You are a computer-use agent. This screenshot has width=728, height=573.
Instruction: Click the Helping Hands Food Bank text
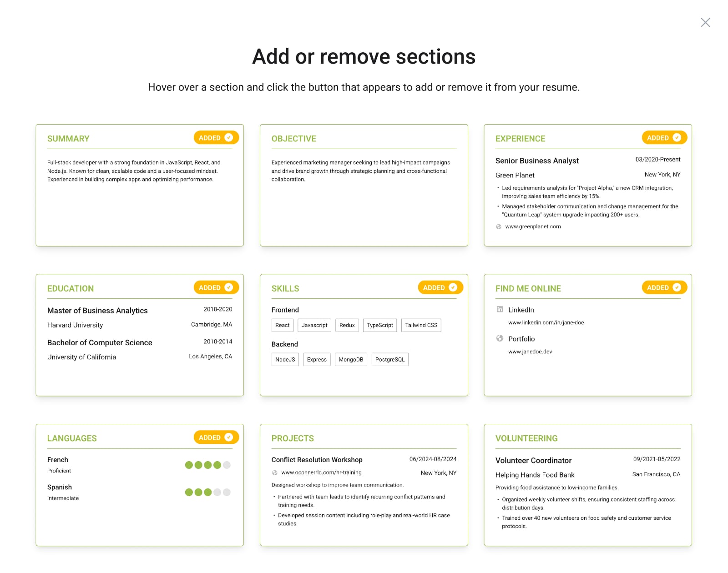click(535, 475)
